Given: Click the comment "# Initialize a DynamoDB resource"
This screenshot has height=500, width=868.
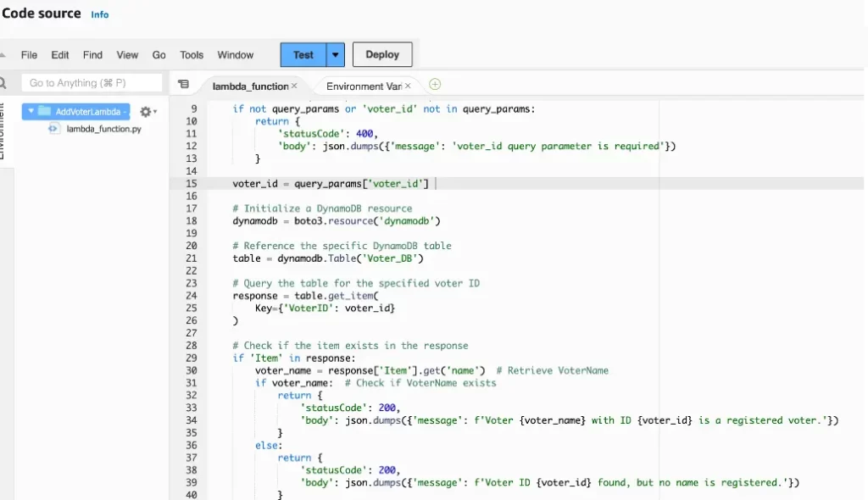Looking at the screenshot, I should point(322,208).
